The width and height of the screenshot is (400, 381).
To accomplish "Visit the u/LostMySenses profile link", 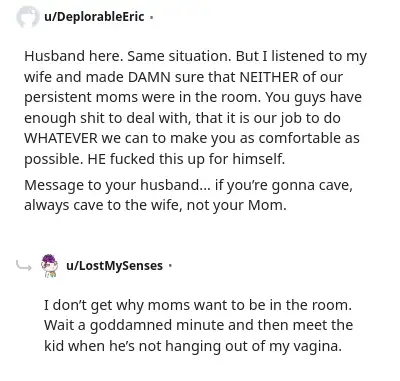I will (x=114, y=266).
